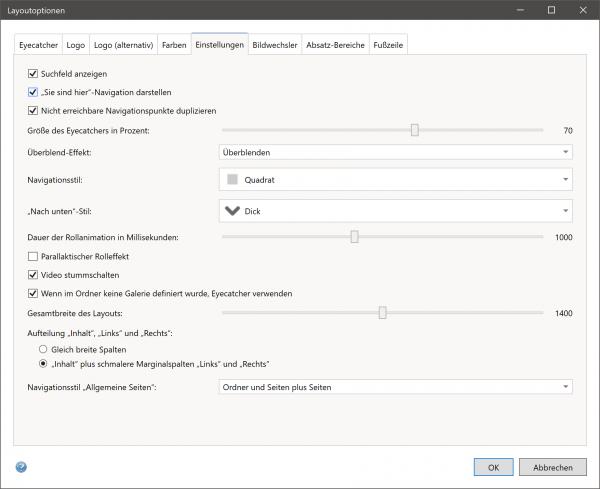Click the Gesamtbreite des Layouts slider
Image resolution: width=600 pixels, height=489 pixels.
point(382,313)
